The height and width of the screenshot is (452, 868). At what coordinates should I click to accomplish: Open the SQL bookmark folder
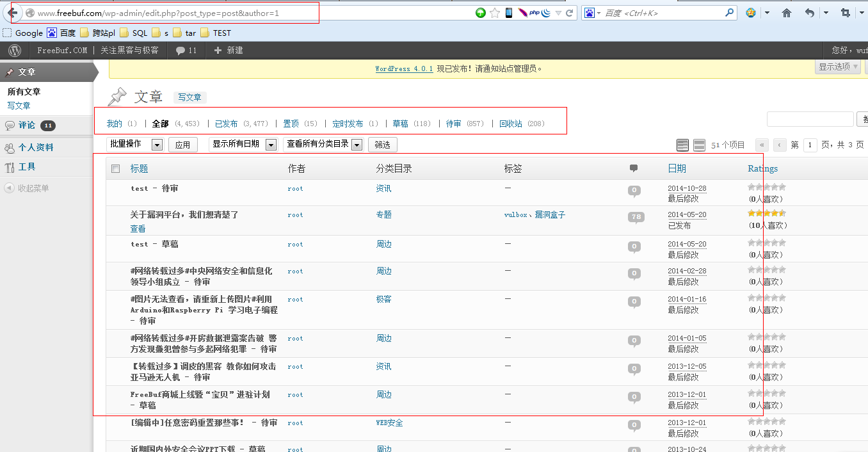coord(133,33)
